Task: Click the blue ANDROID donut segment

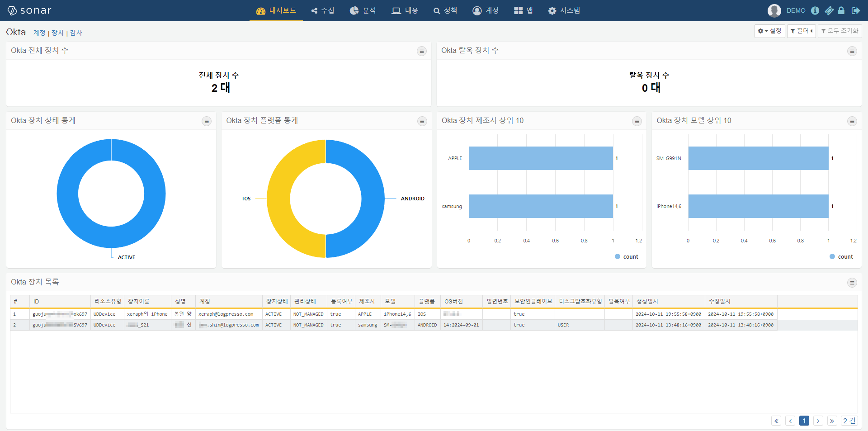Action: (x=373, y=199)
